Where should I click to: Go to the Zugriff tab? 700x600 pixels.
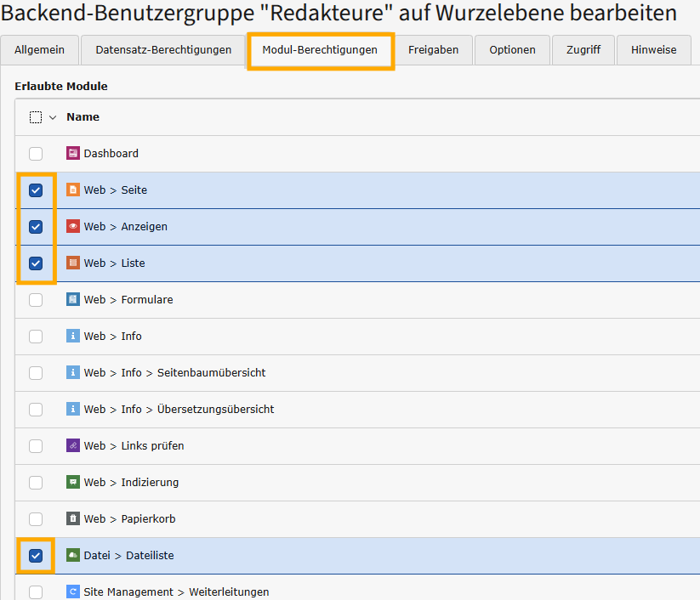coord(583,50)
